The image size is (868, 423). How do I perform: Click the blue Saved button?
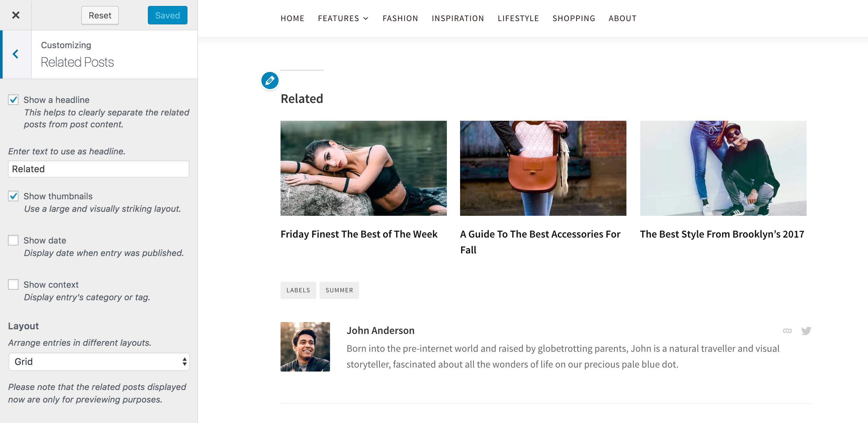click(x=167, y=15)
